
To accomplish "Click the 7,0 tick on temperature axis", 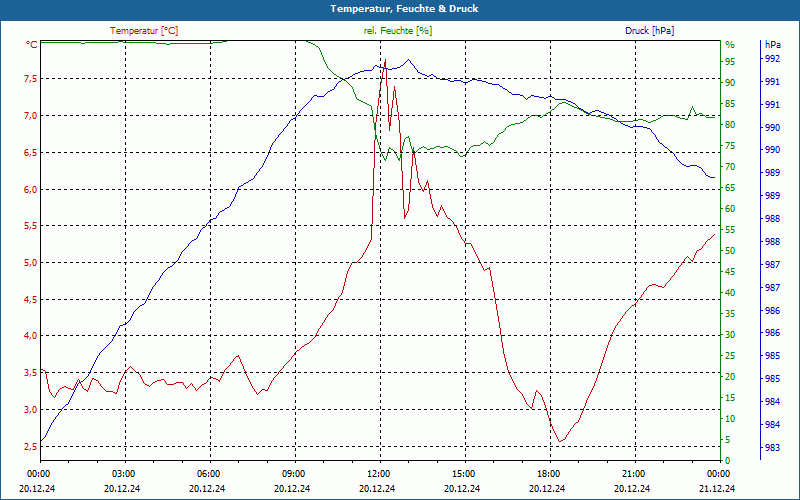I will click(x=29, y=116).
